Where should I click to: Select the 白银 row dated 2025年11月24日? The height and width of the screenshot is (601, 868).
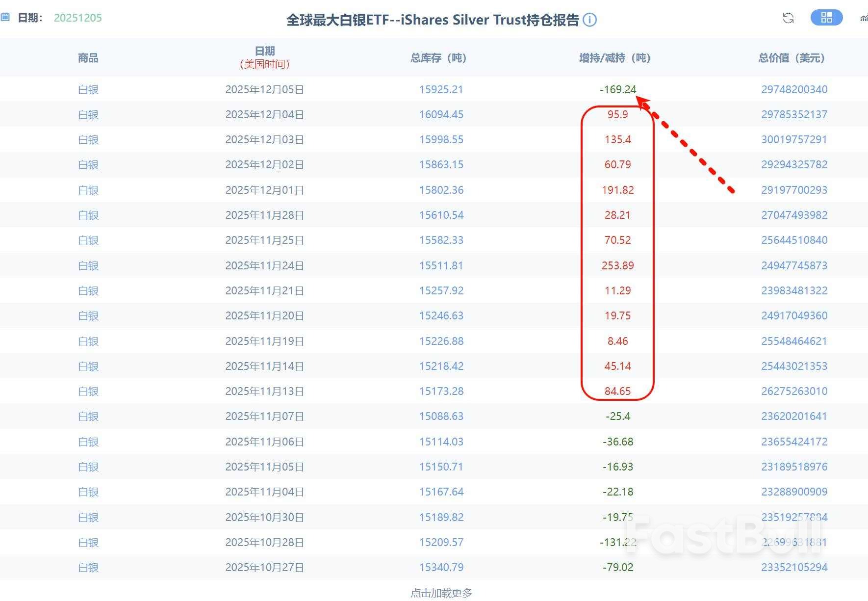[x=88, y=265]
